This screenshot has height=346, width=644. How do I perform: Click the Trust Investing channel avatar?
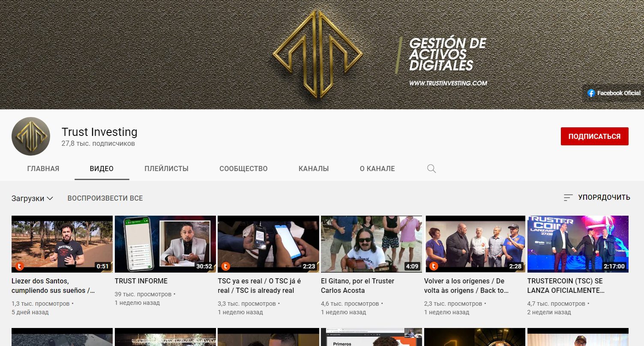31,136
